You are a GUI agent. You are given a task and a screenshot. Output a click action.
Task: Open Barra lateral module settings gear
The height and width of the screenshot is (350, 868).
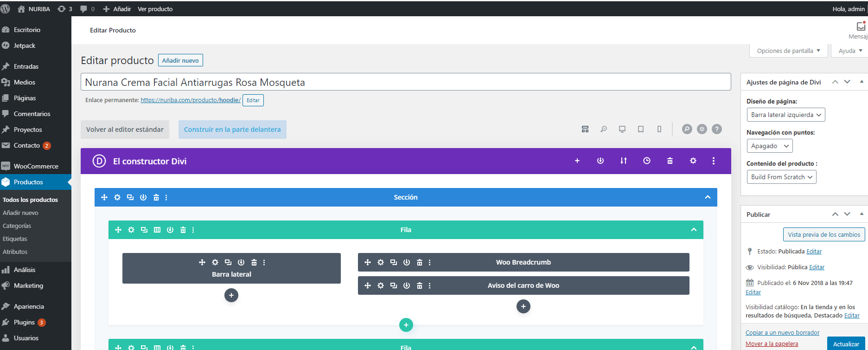215,262
